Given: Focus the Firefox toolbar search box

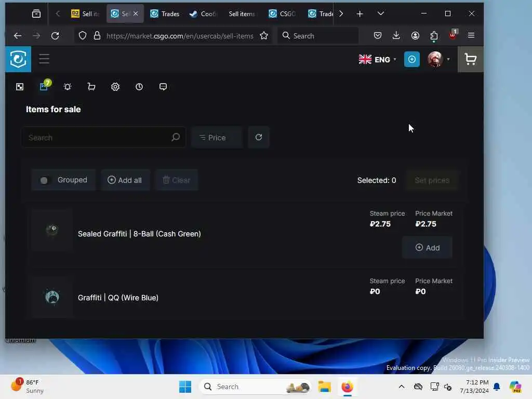Looking at the screenshot, I should tap(318, 36).
